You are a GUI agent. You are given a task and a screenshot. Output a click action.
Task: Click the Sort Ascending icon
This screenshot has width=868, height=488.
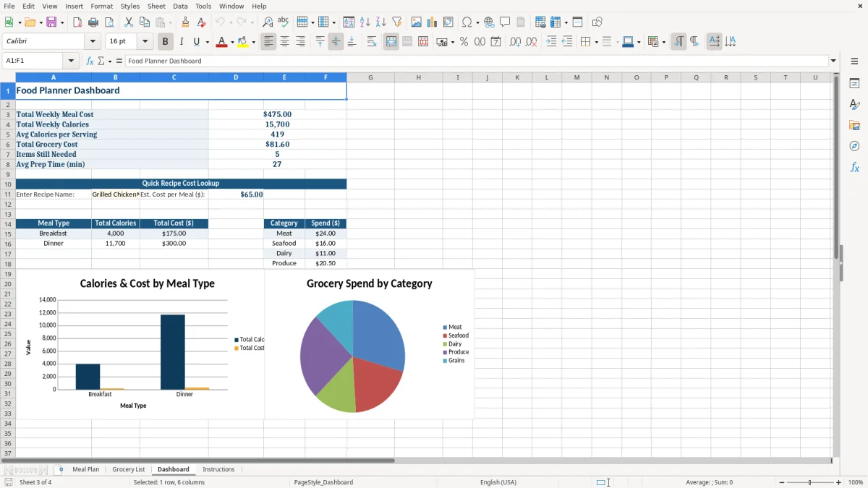click(365, 22)
